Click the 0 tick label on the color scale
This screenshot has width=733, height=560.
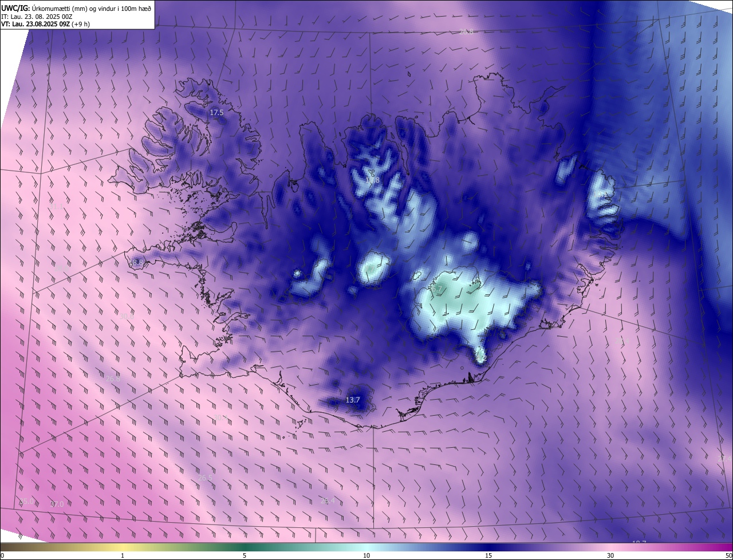point(2,555)
